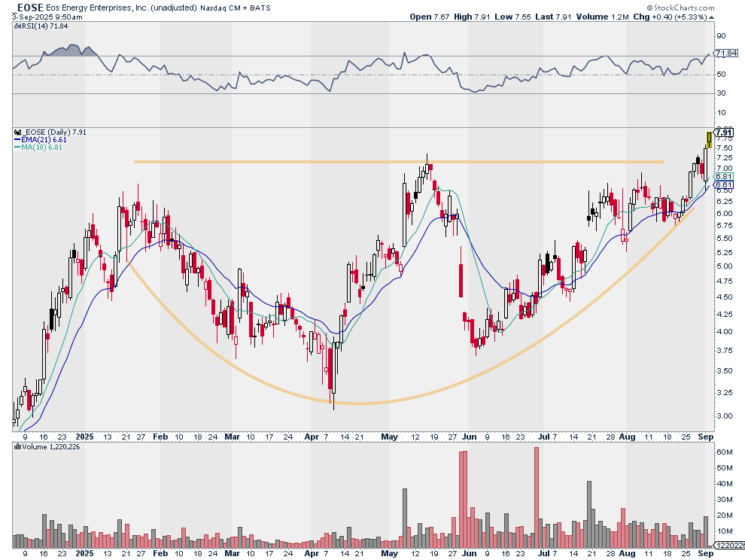Click the 90 level on RSI axis
This screenshot has height=560, width=745.
721,35
